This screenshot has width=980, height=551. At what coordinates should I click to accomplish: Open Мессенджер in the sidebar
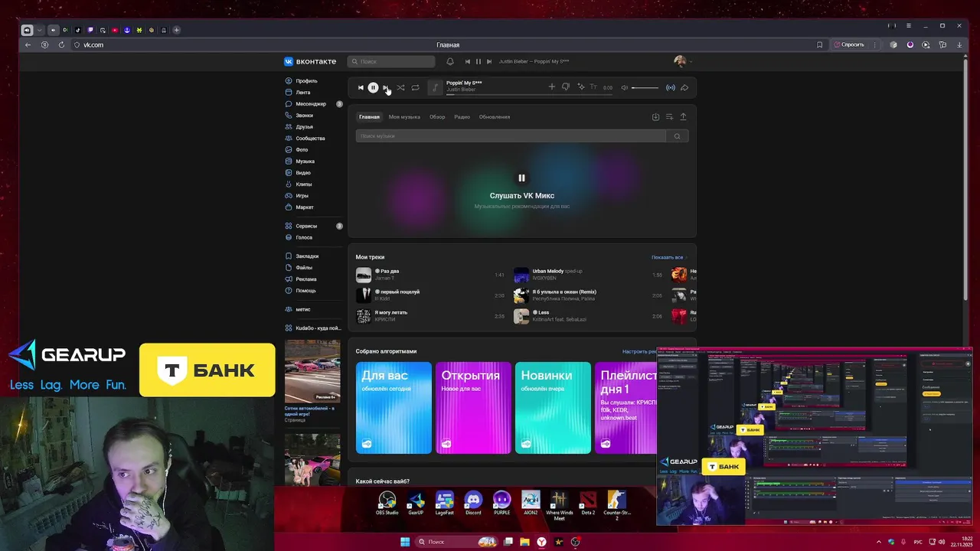point(311,103)
